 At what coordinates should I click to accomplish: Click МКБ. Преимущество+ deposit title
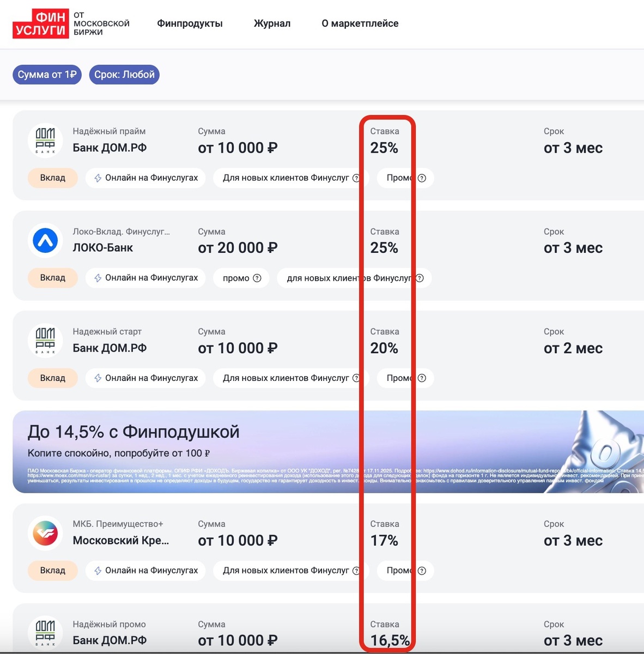point(118,524)
